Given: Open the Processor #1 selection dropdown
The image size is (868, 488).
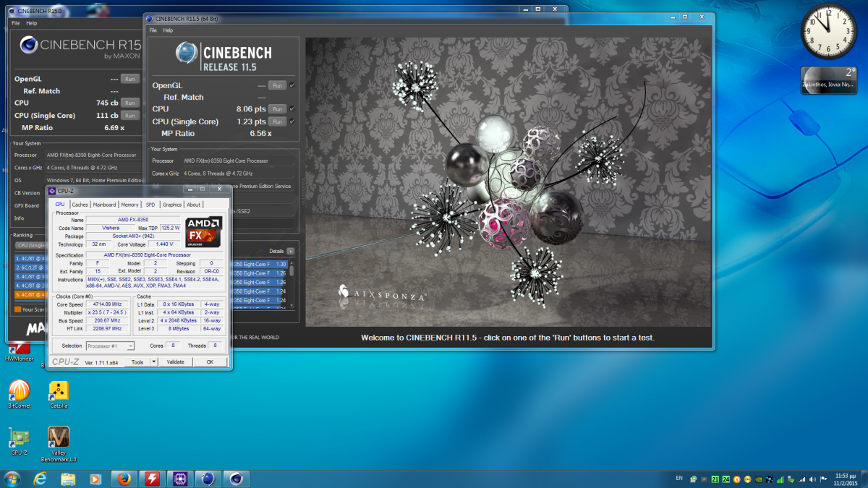Looking at the screenshot, I should [x=111, y=346].
